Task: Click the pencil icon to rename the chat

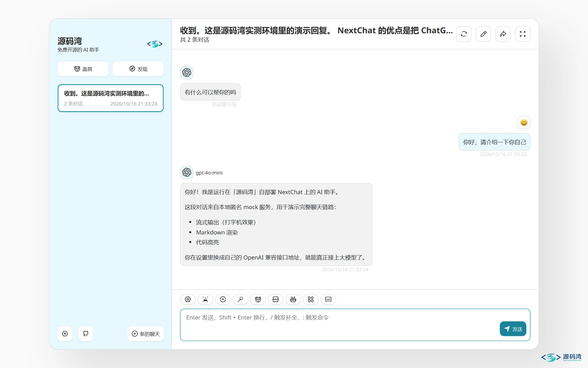Action: (x=483, y=34)
